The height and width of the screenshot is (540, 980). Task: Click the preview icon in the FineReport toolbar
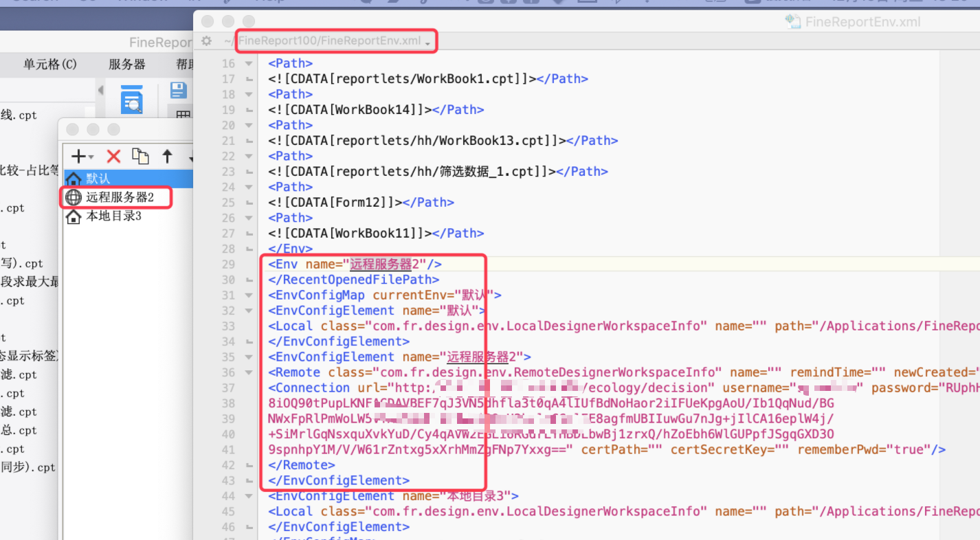pyautogui.click(x=131, y=100)
